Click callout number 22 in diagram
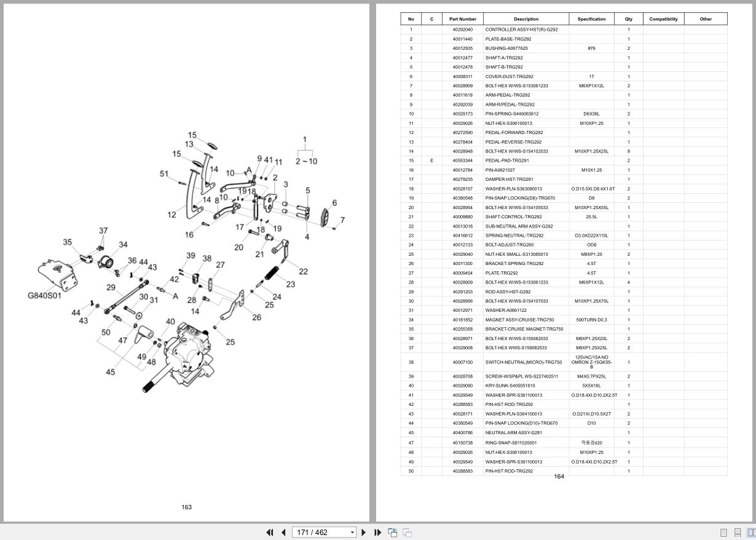 [x=303, y=271]
